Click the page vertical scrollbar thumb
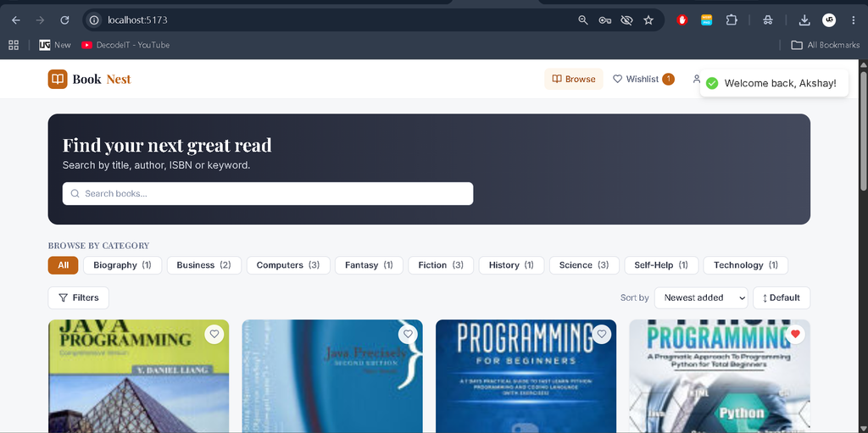 tap(863, 131)
